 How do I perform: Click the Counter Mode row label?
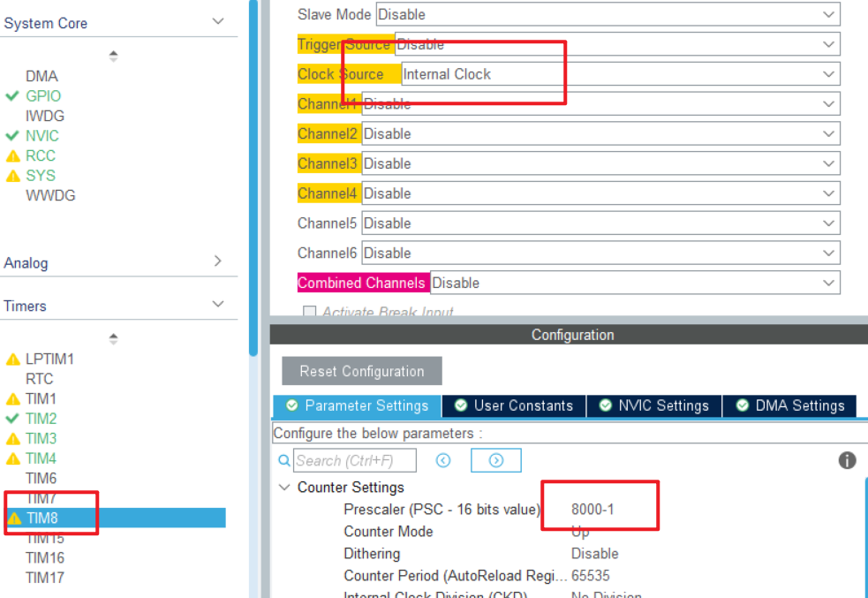(x=388, y=532)
